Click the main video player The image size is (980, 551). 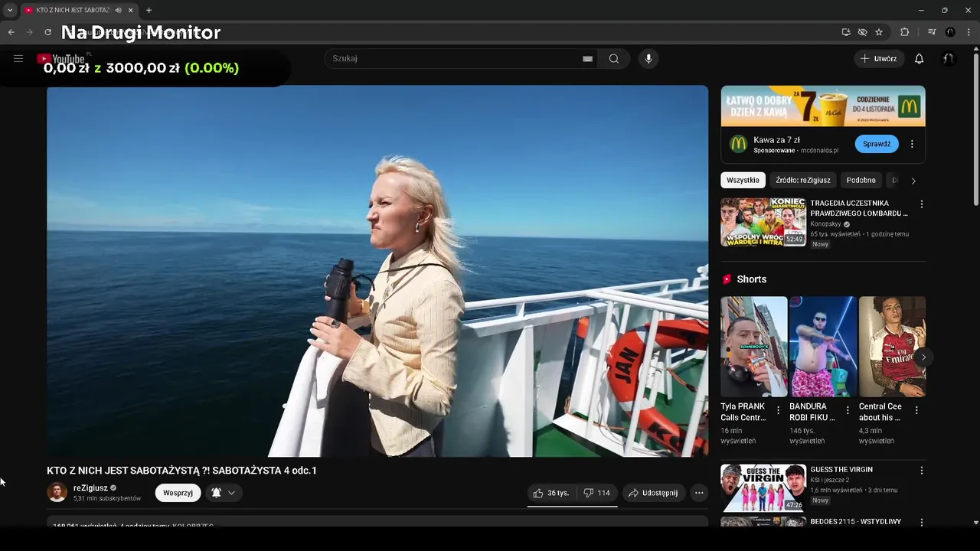[377, 271]
